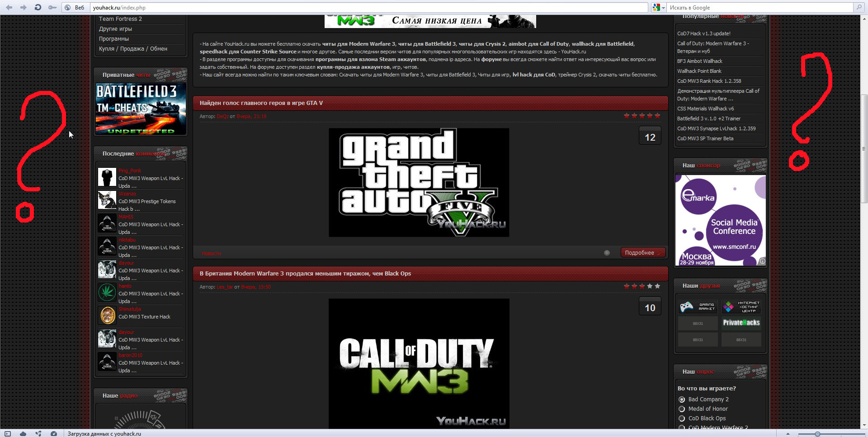Click hamlo's green leaf avatar
Image resolution: width=868 pixels, height=437 pixels.
point(107,292)
